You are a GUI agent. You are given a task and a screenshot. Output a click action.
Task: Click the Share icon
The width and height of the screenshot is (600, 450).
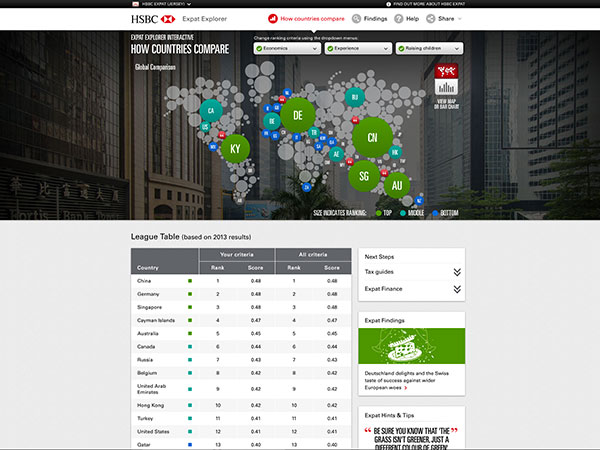tap(431, 18)
